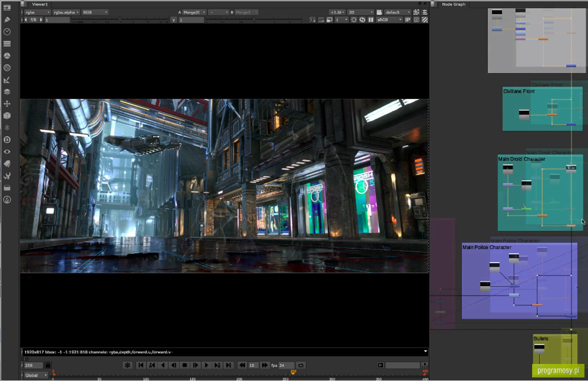Open the B input Merge3 dropdown
Viewport: 588px width, 381px height.
point(246,12)
